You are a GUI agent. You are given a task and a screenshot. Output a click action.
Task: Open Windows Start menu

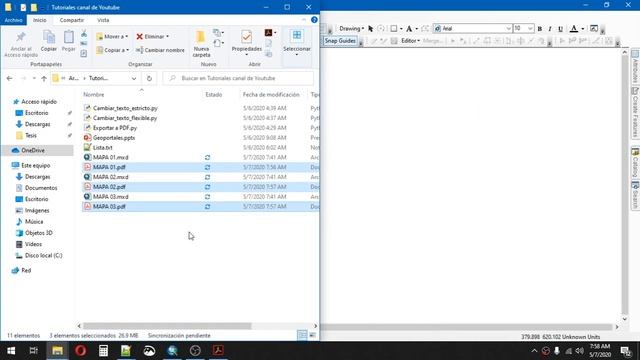[x=11, y=351]
